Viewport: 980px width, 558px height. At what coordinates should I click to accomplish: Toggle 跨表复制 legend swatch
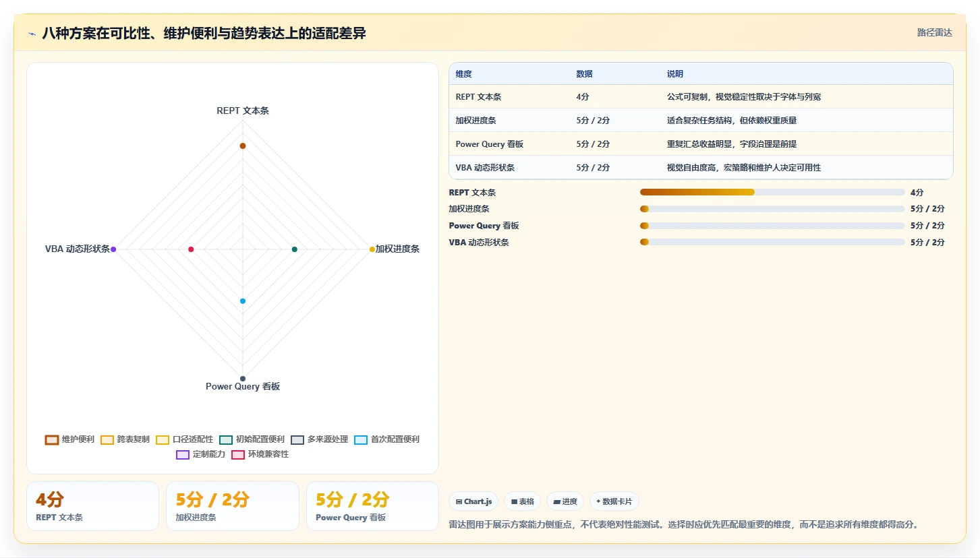[107, 439]
